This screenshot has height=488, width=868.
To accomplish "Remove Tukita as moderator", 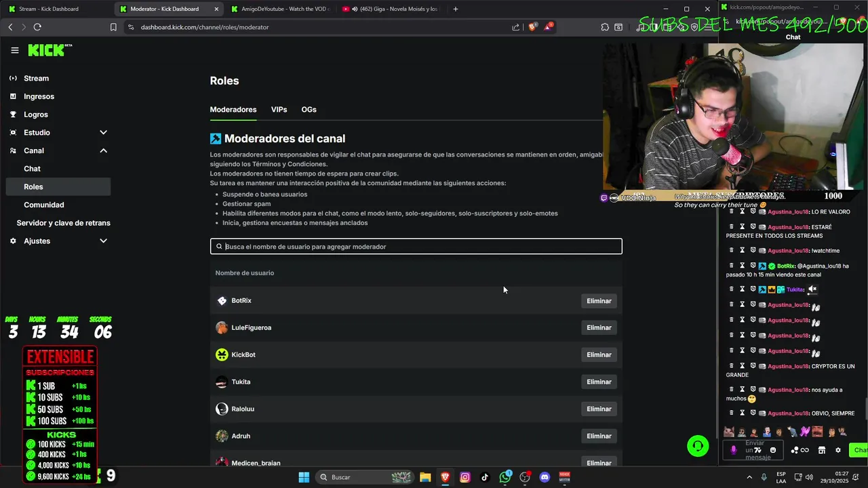I will (x=599, y=382).
